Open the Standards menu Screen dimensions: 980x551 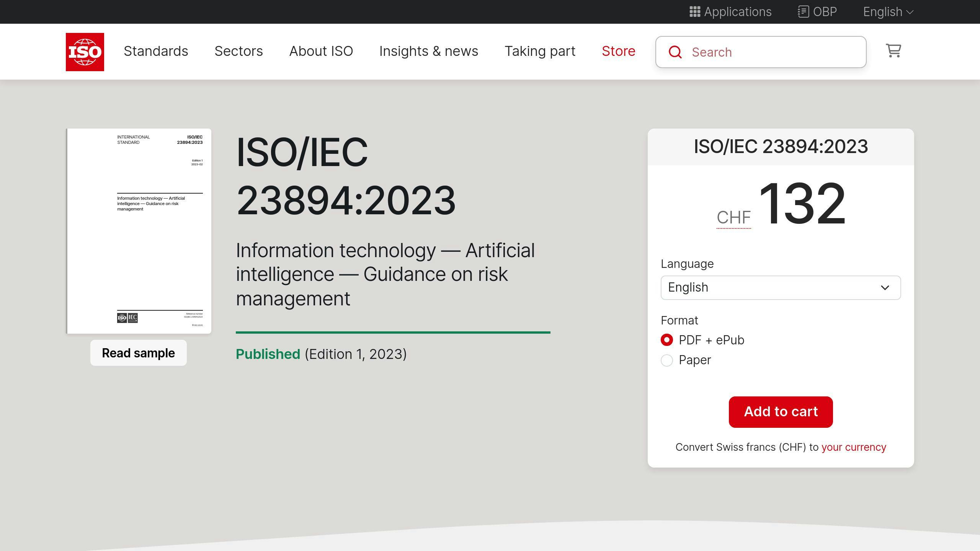pos(156,51)
